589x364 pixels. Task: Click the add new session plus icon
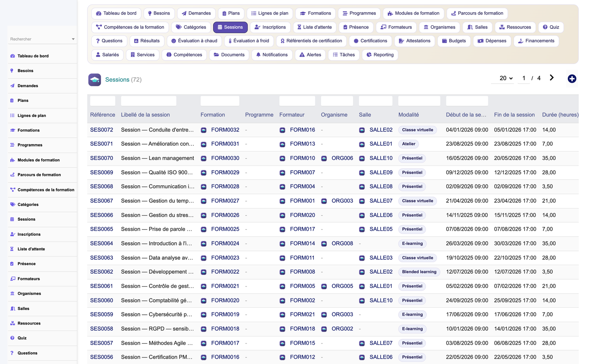[572, 79]
